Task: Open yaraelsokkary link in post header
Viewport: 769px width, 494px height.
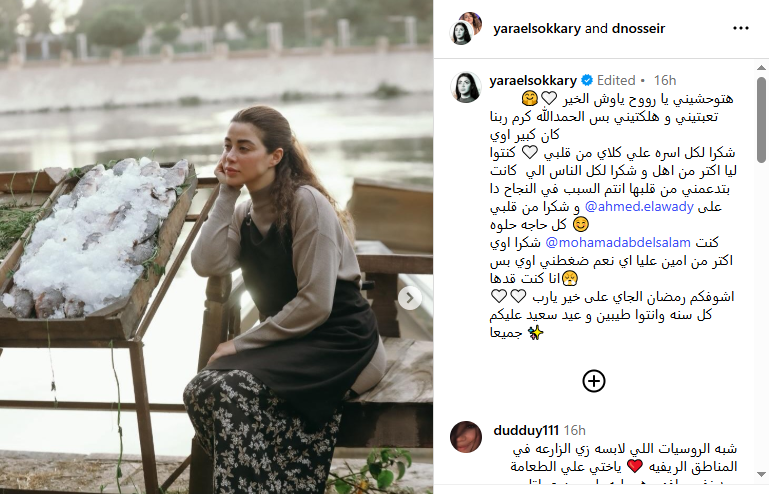Action: [x=537, y=28]
